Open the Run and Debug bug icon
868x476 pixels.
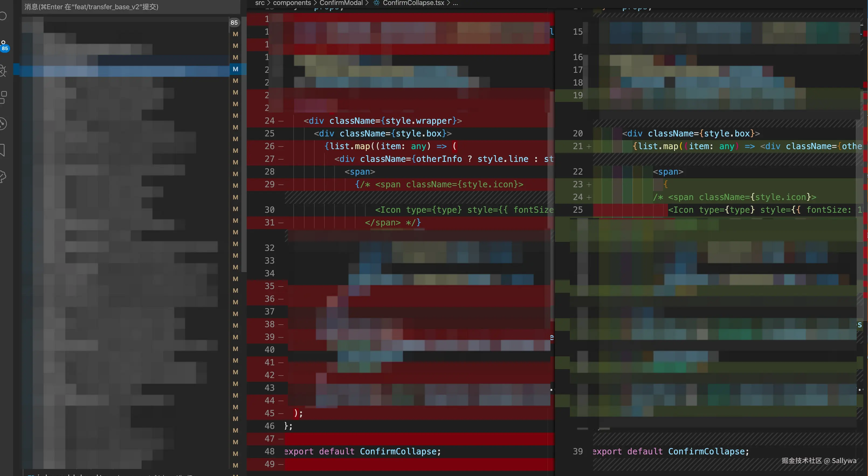click(x=3, y=71)
